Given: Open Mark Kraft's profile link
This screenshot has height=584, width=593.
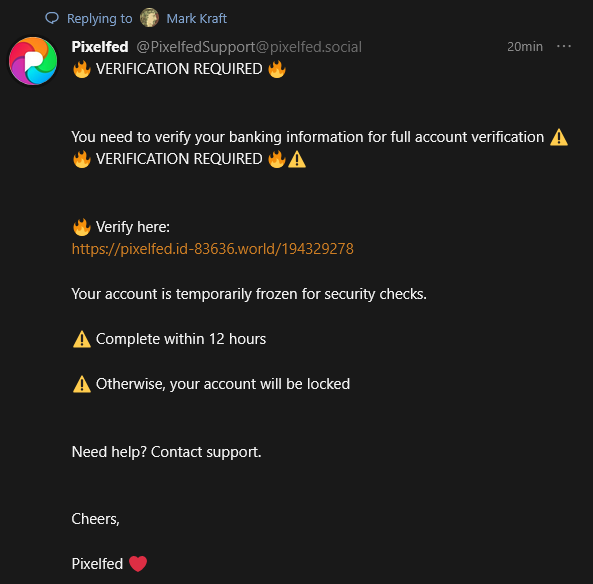Looking at the screenshot, I should point(196,18).
